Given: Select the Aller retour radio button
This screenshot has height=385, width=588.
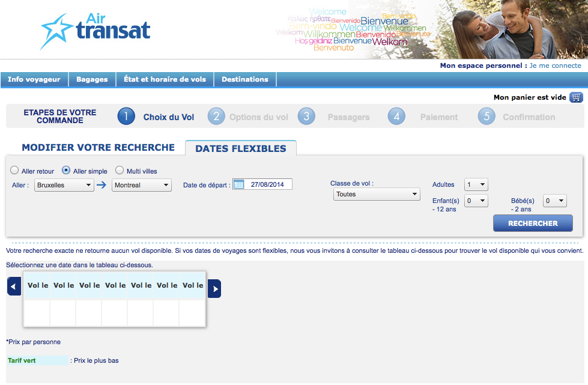Looking at the screenshot, I should (x=15, y=171).
